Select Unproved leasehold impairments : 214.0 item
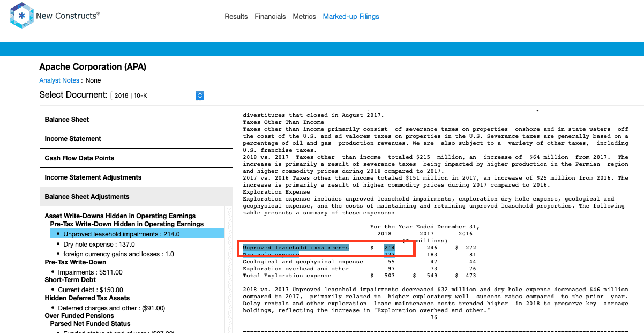This screenshot has width=644, height=333. pyautogui.click(x=137, y=234)
